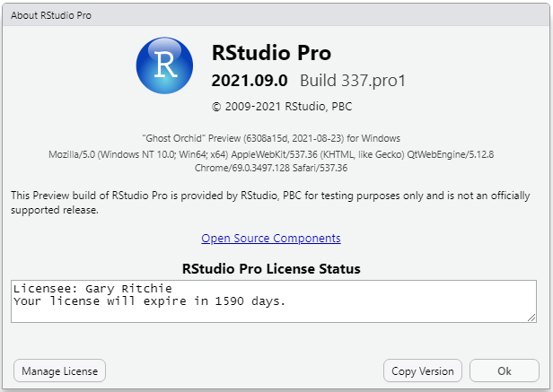Open the Open Source Components link
Viewport: 553px width, 392px height.
[271, 239]
